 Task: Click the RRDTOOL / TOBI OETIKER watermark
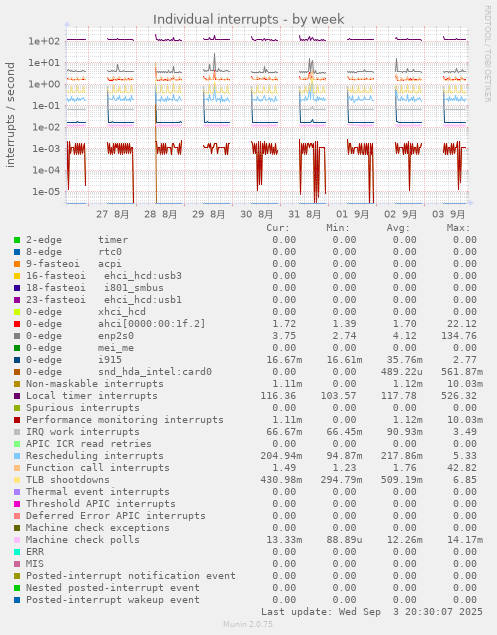pos(487,53)
